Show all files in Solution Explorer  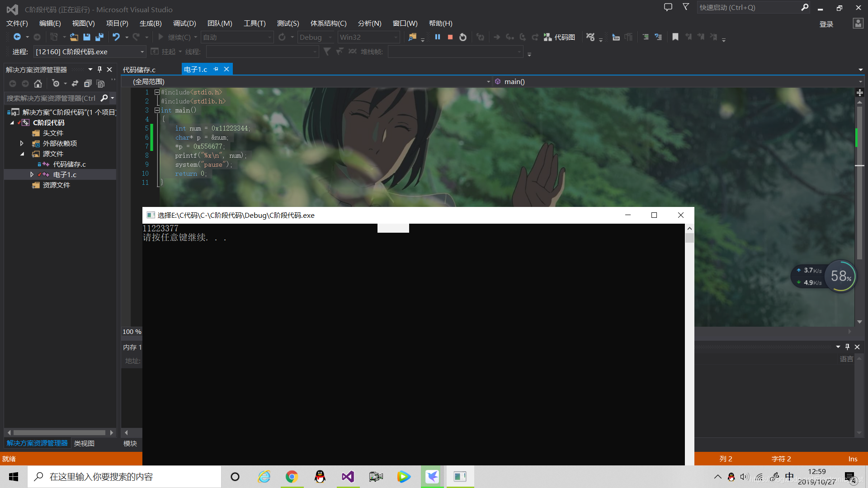click(x=100, y=84)
